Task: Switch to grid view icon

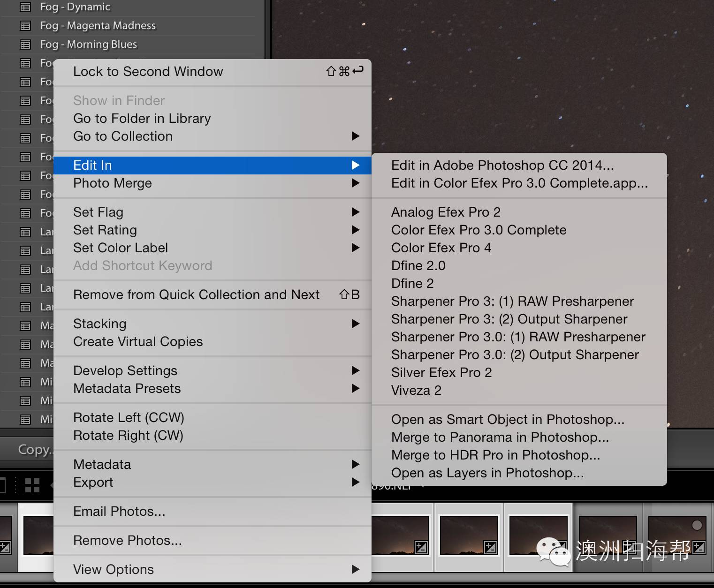Action: click(x=32, y=485)
